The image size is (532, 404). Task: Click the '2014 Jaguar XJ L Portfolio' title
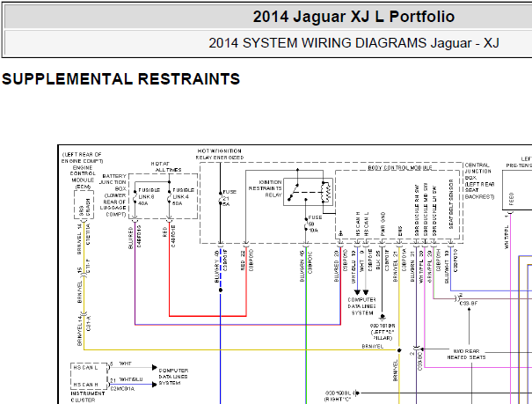point(353,17)
